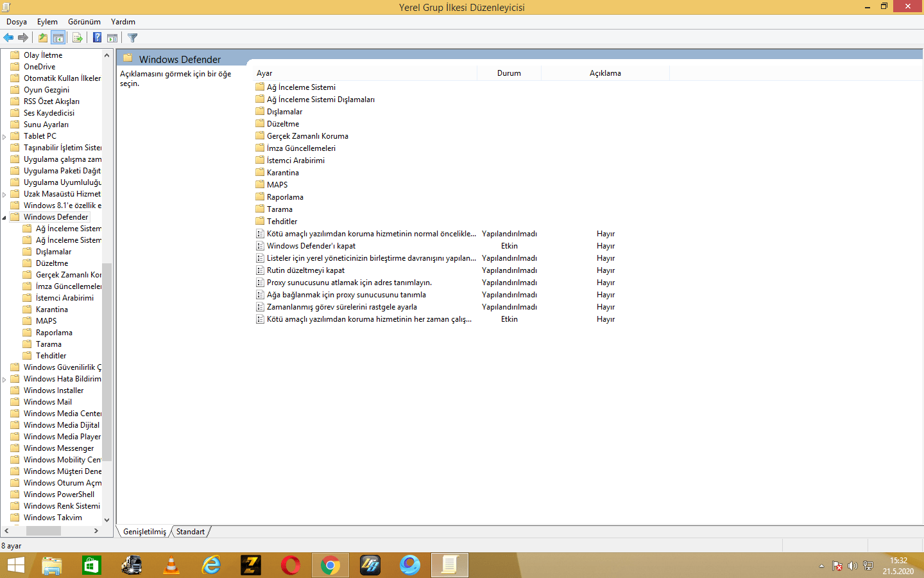
Task: Launch VLC media player from taskbar
Action: (171, 565)
